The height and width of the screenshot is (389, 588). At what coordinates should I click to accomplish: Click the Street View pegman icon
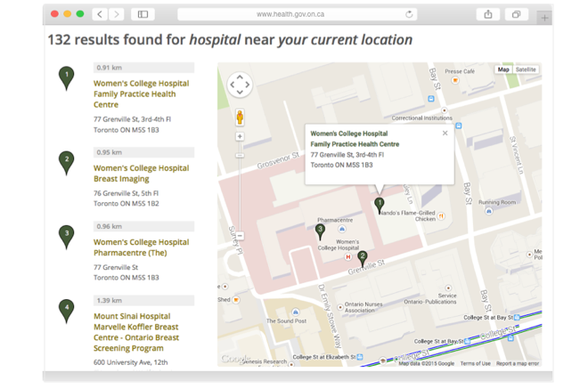click(240, 118)
